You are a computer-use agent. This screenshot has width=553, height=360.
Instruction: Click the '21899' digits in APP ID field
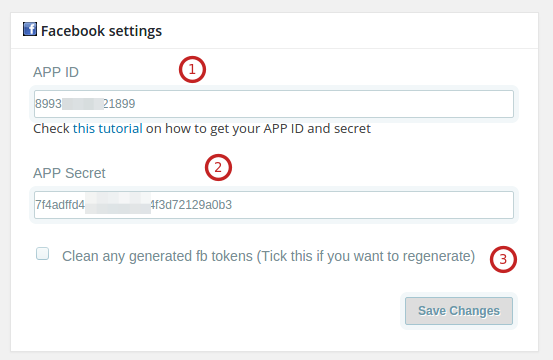tap(119, 104)
